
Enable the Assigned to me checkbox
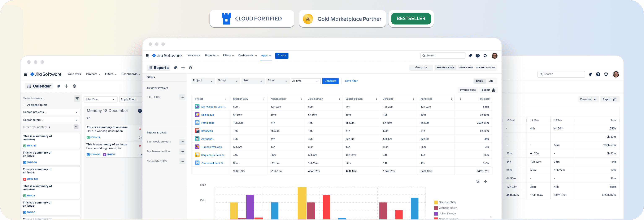tap(24, 105)
